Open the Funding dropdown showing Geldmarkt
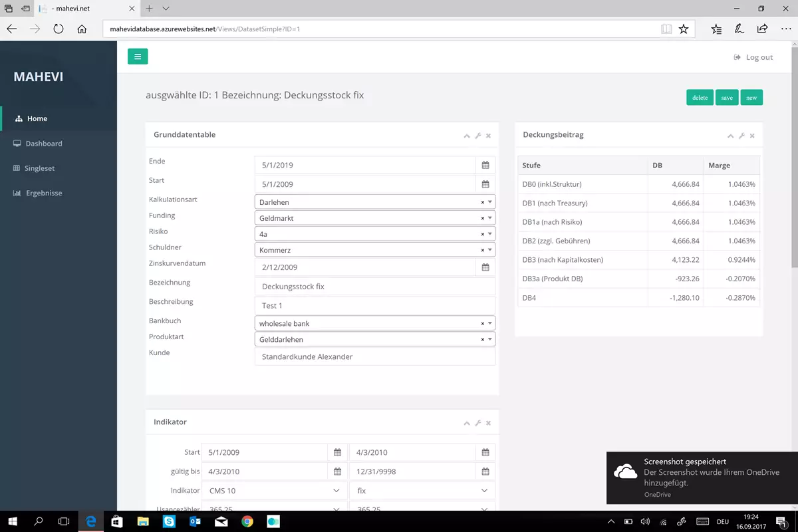Screen dimensions: 798x532 [375, 218]
